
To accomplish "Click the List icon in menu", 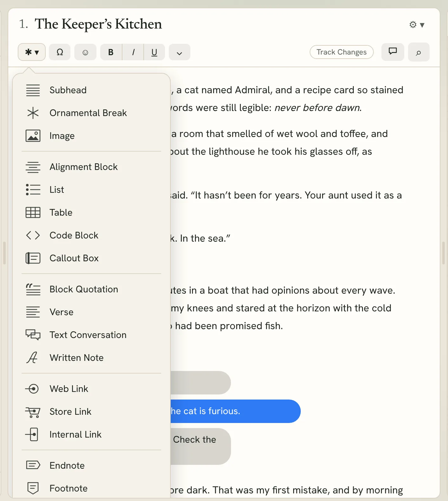I will coord(33,190).
